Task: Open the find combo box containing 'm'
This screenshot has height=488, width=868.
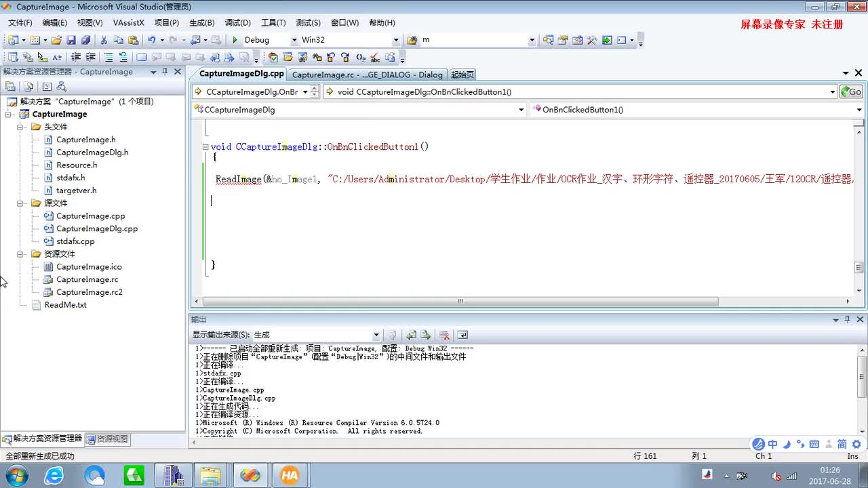Action: [532, 40]
